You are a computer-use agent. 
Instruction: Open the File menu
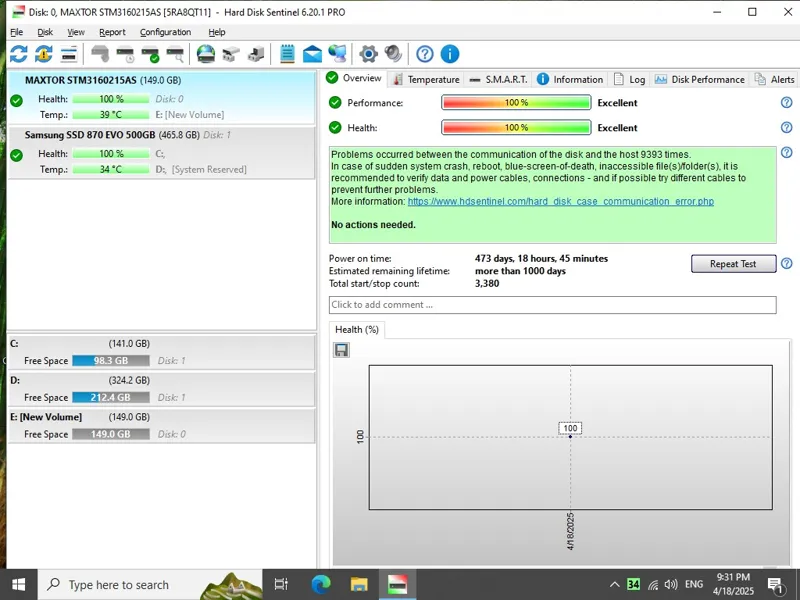coord(16,32)
